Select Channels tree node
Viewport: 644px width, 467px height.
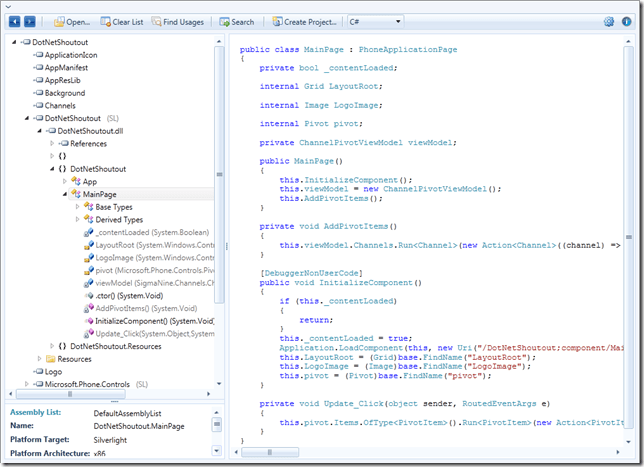tap(60, 106)
